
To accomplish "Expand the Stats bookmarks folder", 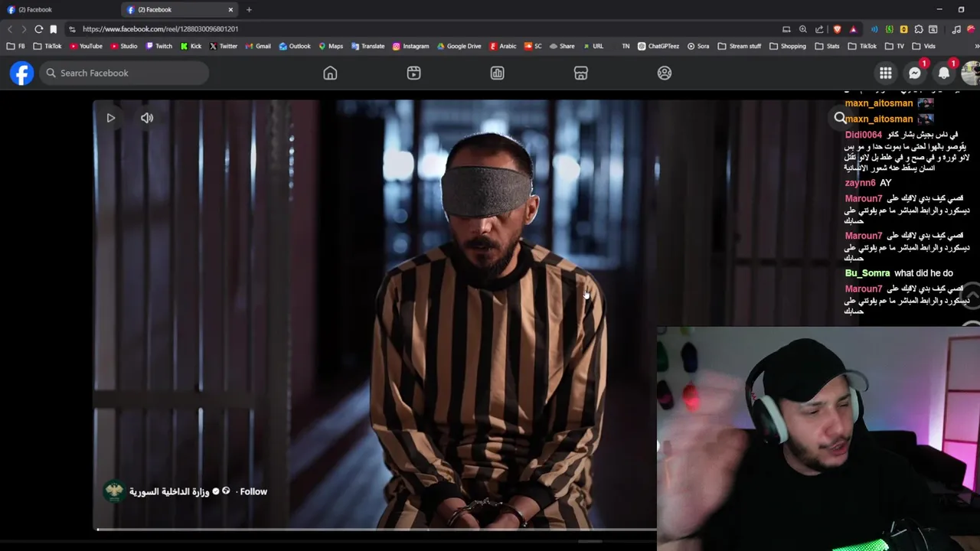I will pyautogui.click(x=828, y=46).
